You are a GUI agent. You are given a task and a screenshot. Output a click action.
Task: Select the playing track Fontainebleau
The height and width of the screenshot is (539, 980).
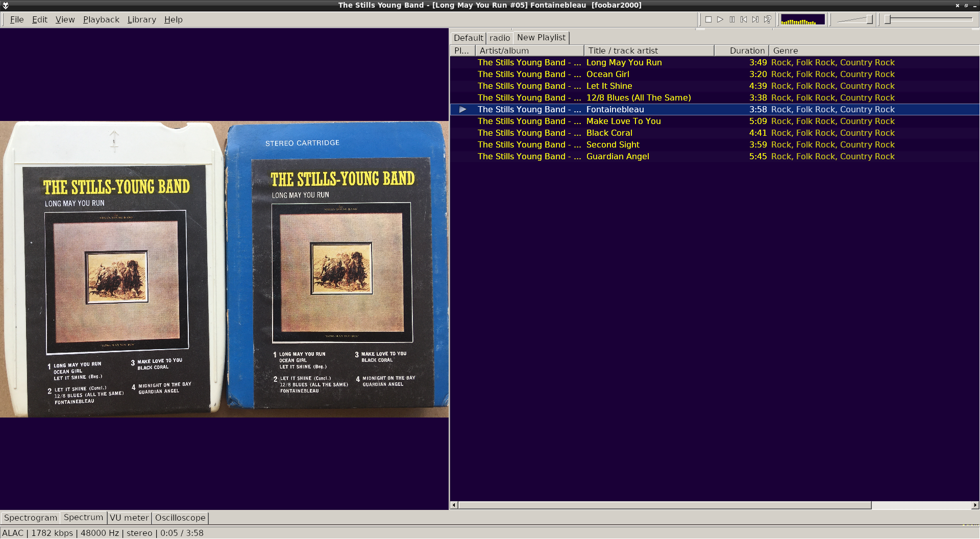(x=715, y=109)
